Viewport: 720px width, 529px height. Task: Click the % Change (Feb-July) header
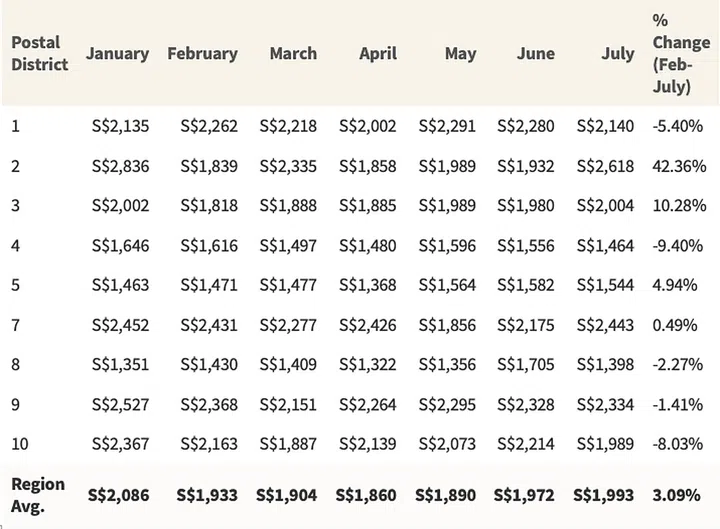680,53
